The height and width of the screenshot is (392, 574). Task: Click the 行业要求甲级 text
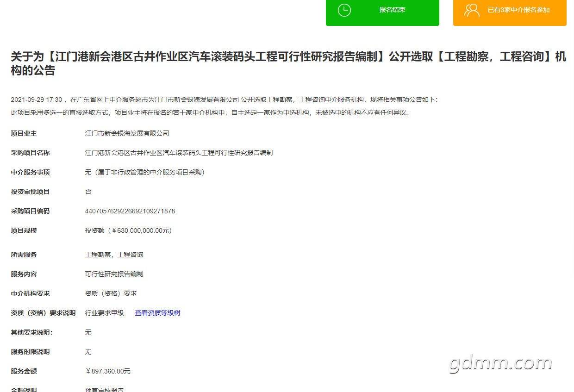click(104, 313)
